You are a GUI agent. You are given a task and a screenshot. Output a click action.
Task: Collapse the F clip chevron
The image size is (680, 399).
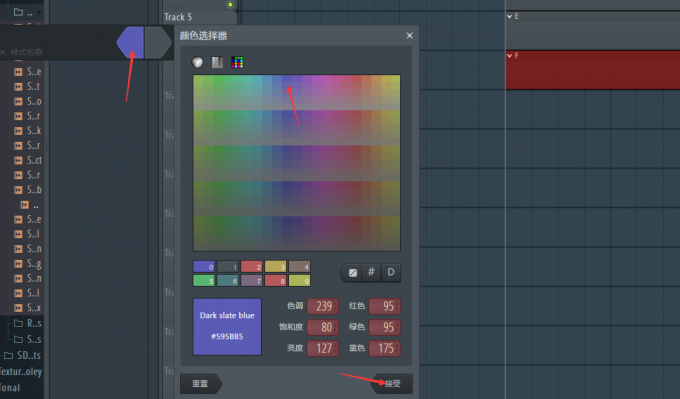pos(510,56)
